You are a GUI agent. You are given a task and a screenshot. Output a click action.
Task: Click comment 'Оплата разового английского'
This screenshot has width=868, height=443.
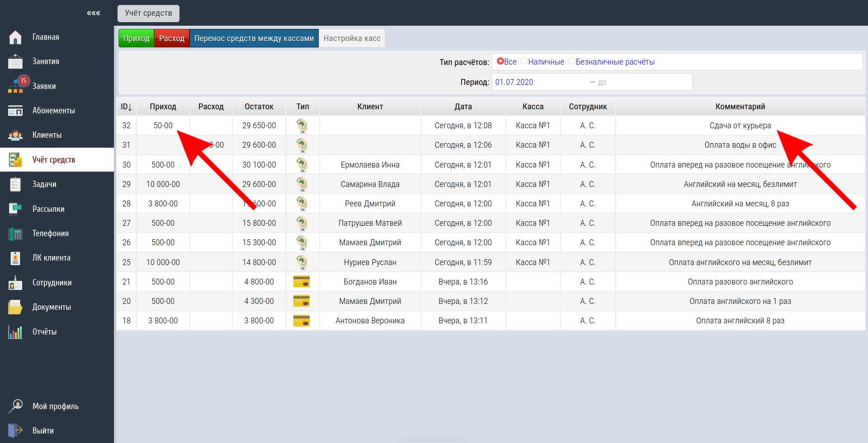740,282
